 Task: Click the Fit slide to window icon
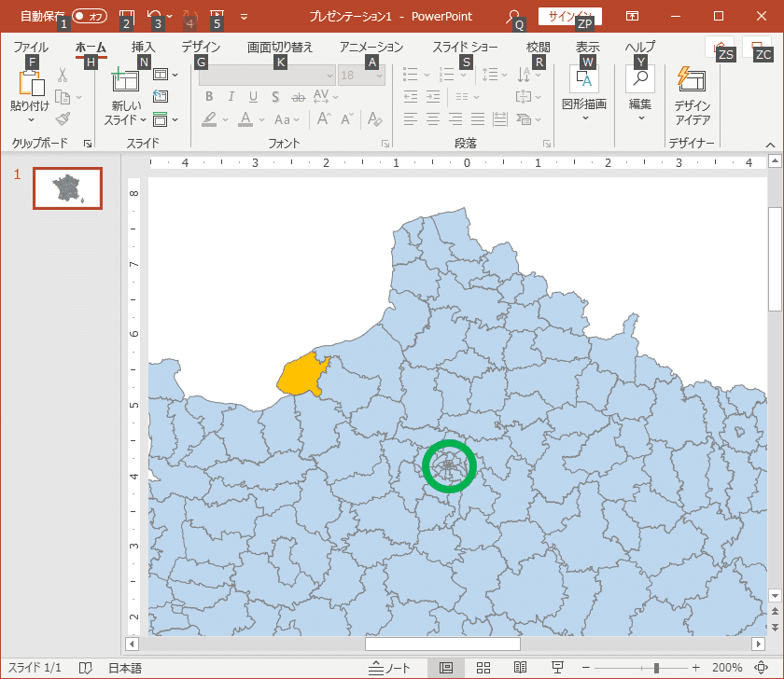pos(761,668)
